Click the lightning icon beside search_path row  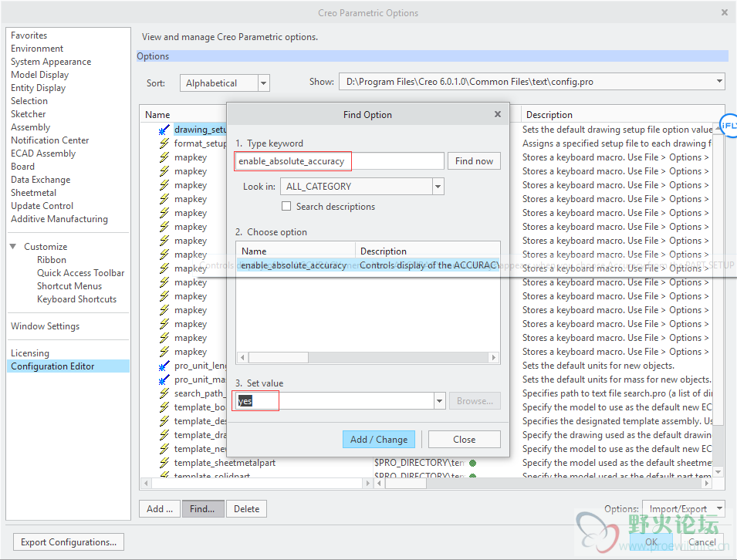[x=164, y=393]
